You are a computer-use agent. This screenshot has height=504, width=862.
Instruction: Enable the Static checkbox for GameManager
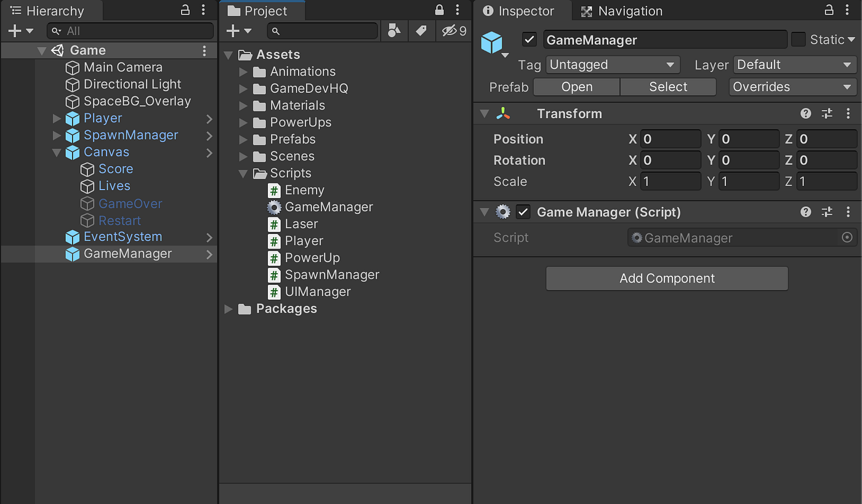[x=799, y=39]
